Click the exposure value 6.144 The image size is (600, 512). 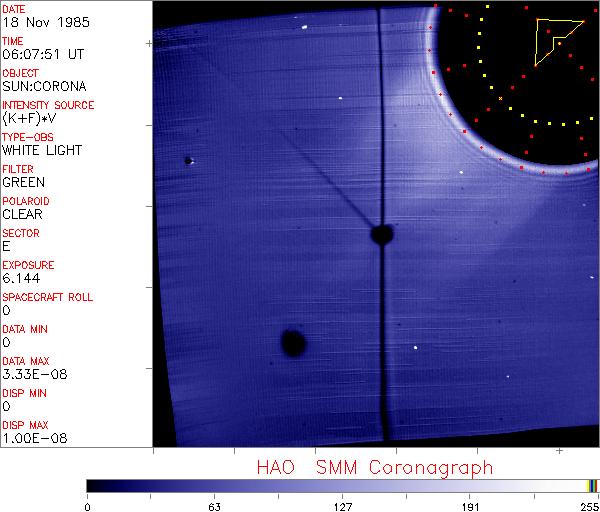[20, 279]
